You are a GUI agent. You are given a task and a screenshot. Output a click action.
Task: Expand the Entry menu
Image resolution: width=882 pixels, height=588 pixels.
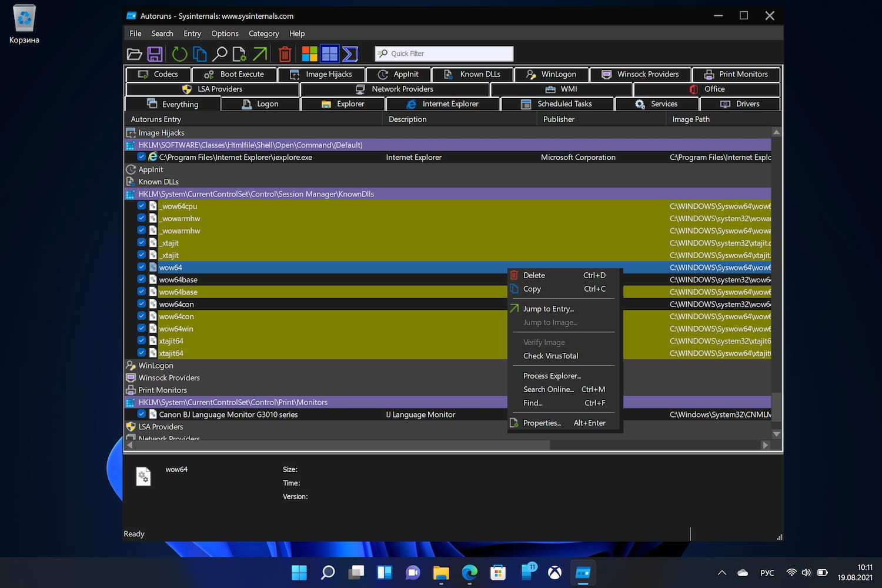click(x=192, y=34)
